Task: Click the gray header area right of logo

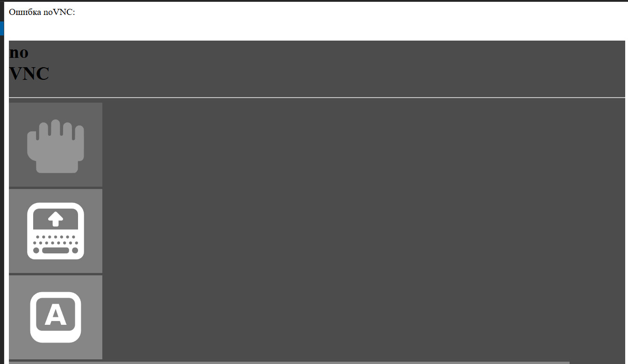Action: [336, 69]
